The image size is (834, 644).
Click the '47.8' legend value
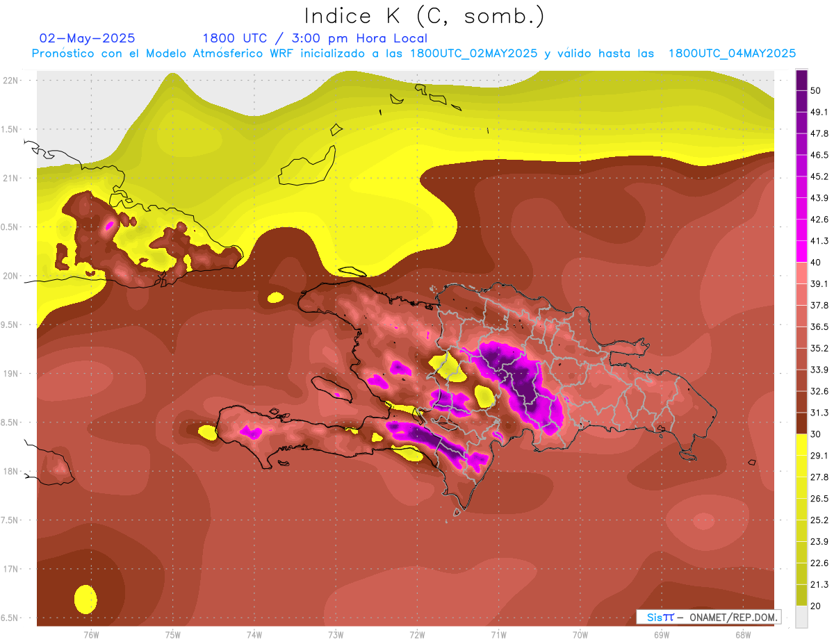819,133
